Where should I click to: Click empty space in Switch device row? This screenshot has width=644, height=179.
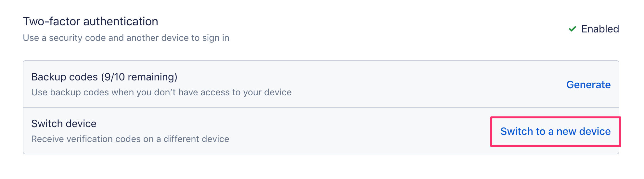(x=357, y=131)
